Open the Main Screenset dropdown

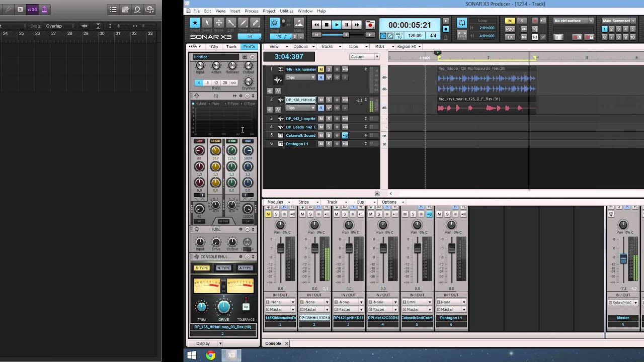pyautogui.click(x=619, y=21)
